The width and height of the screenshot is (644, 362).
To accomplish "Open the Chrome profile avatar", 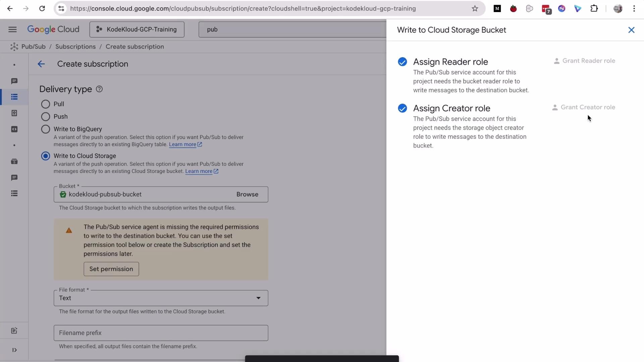I will (618, 9).
